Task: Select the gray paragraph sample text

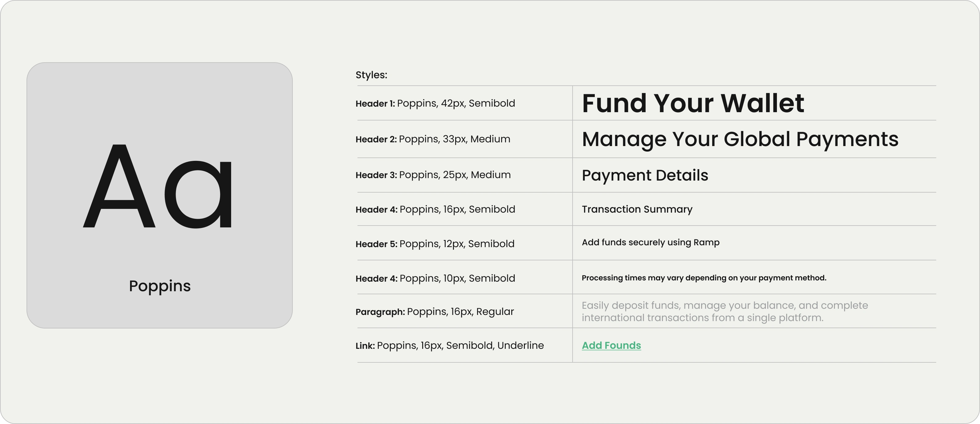Action: click(725, 312)
